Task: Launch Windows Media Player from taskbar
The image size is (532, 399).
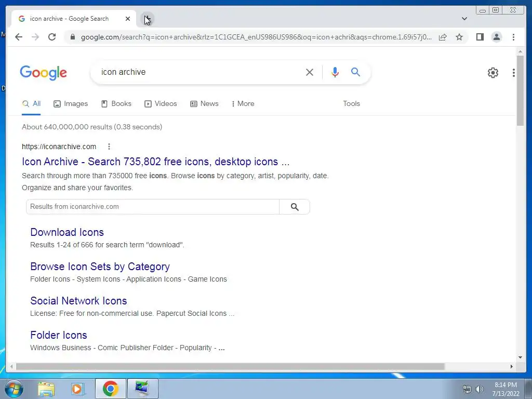Action: pos(77,389)
